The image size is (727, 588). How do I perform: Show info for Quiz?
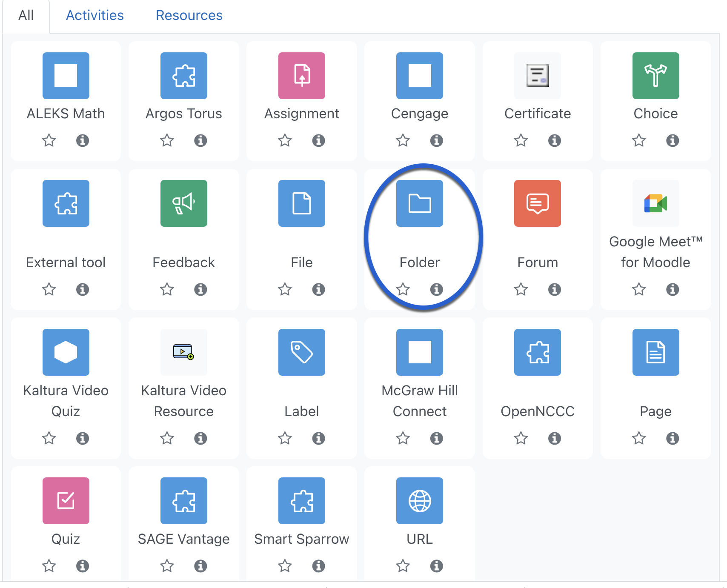coord(83,566)
